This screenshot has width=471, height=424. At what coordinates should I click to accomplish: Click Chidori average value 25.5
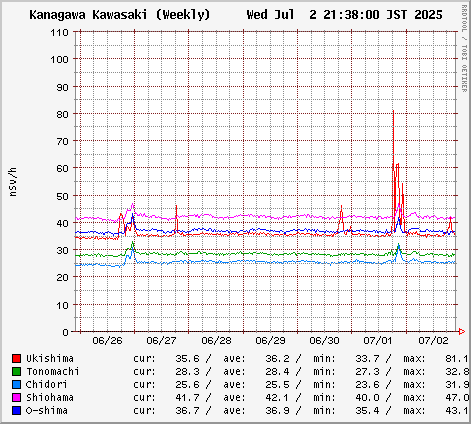pos(277,384)
